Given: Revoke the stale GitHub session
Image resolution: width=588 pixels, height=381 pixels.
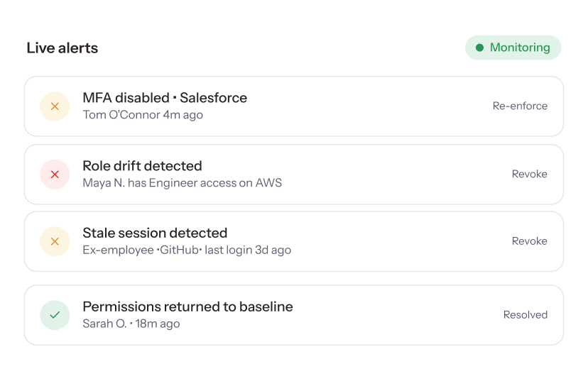Looking at the screenshot, I should pos(530,241).
